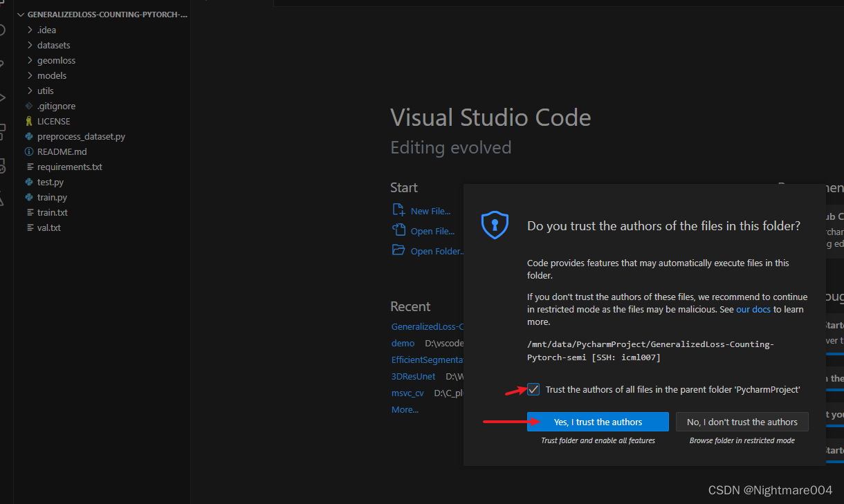
Task: Open train.txt in the explorer
Action: (x=53, y=213)
